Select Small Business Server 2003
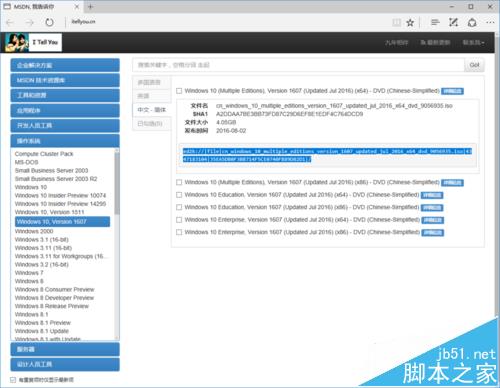This screenshot has height=388, width=500. click(51, 171)
